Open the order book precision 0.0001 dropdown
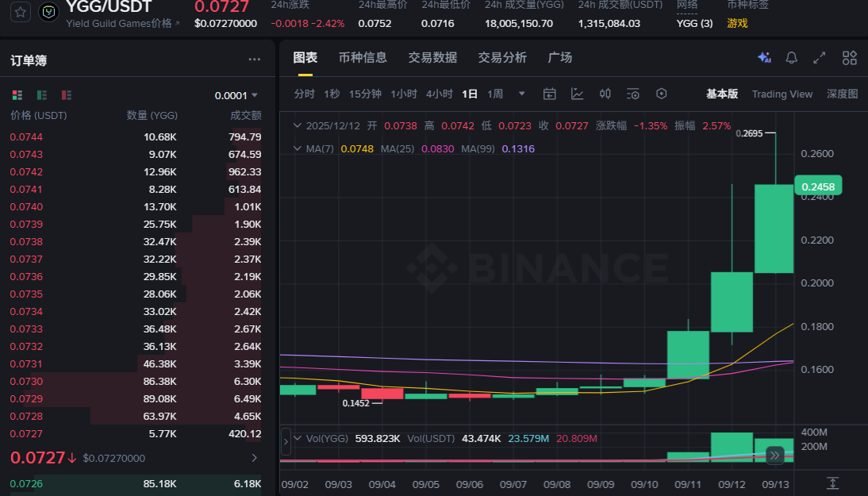The width and height of the screenshot is (868, 496). (236, 96)
